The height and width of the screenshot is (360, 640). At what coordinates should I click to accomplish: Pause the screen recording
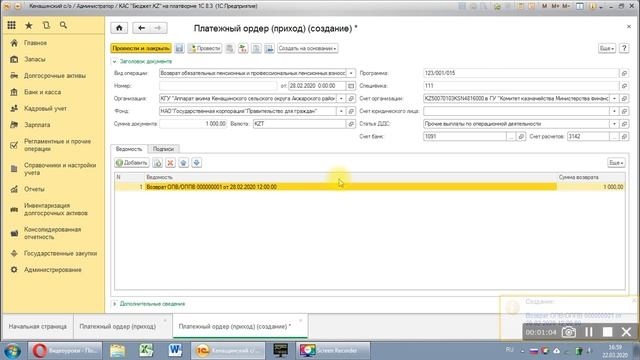tap(589, 332)
